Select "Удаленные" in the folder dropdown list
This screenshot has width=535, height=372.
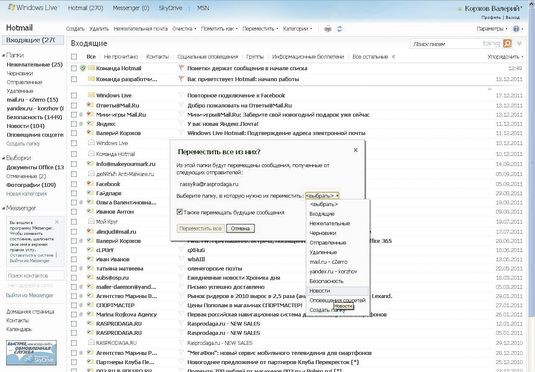338,252
